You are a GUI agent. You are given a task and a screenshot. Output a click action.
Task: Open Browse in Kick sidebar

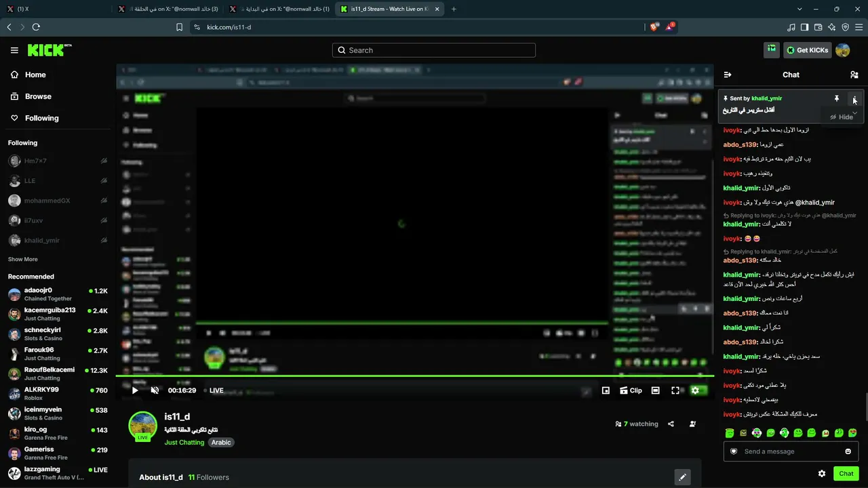tap(31, 96)
